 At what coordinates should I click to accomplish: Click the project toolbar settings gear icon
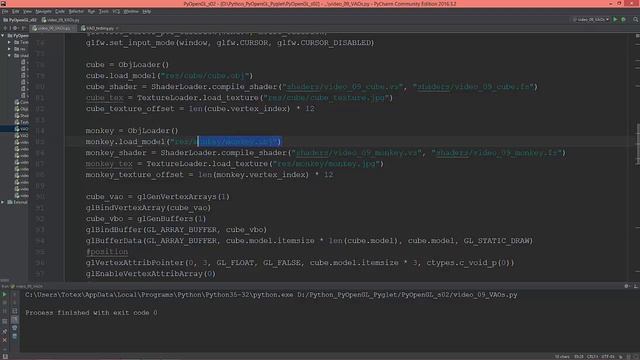(15, 28)
